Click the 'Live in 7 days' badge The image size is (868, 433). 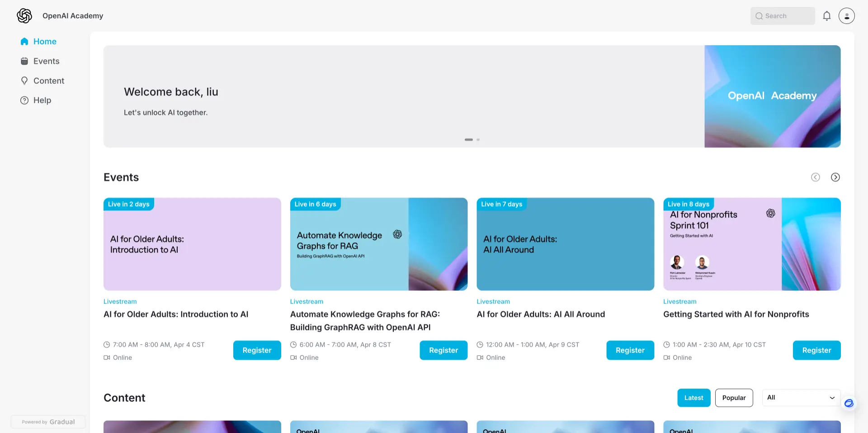[x=502, y=204]
